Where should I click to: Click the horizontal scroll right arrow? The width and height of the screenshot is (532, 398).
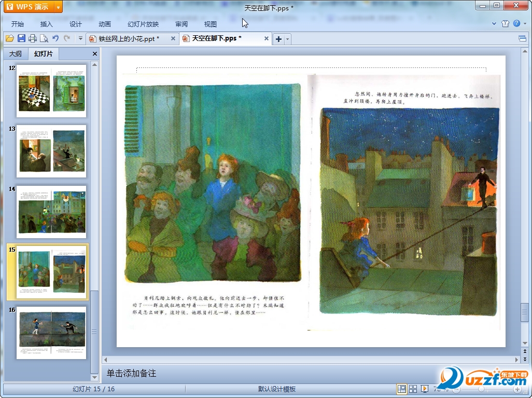coord(517,360)
